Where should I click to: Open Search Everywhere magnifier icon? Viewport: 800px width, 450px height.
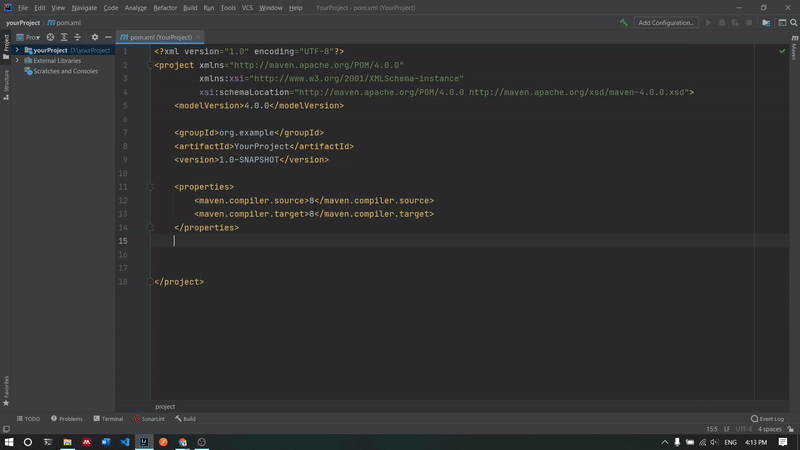(793, 22)
